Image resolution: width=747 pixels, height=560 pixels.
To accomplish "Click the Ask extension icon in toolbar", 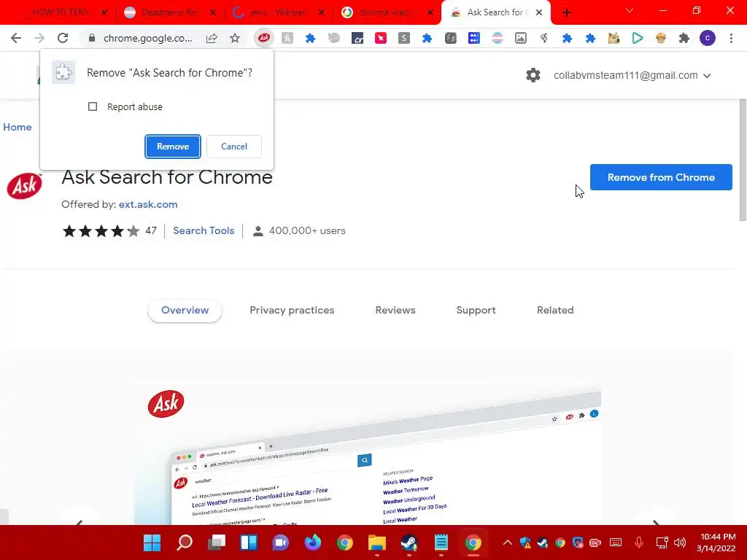I will click(x=264, y=38).
